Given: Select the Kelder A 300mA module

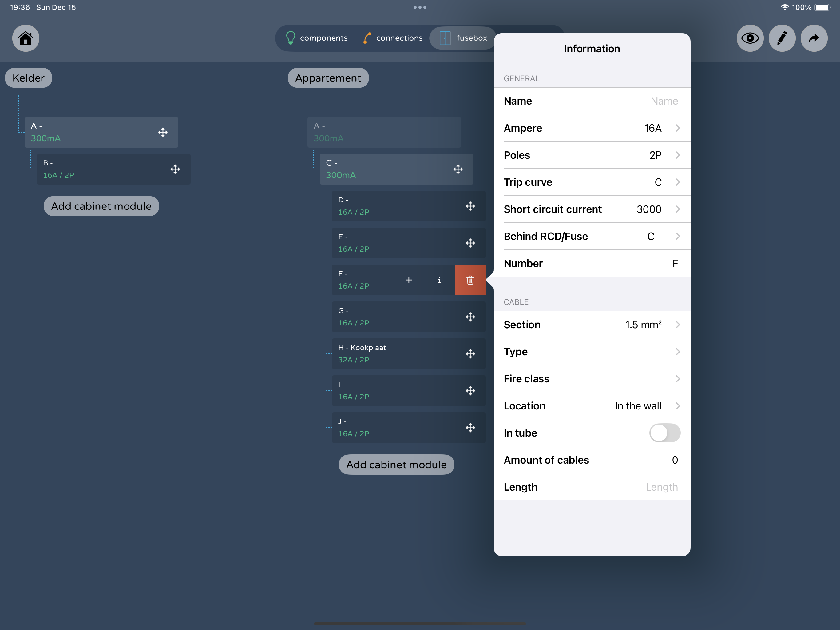Looking at the screenshot, I should (x=101, y=132).
